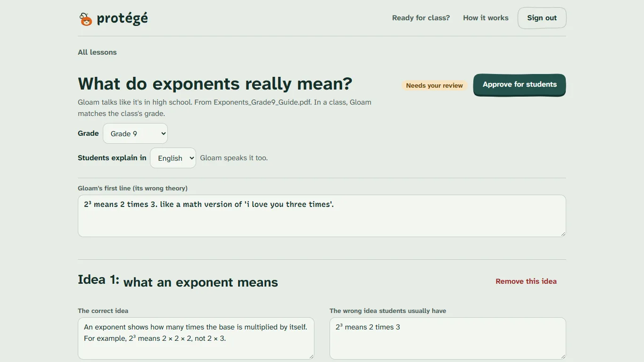This screenshot has width=644, height=362.
Task: Go back to All lessons
Action: (x=97, y=52)
